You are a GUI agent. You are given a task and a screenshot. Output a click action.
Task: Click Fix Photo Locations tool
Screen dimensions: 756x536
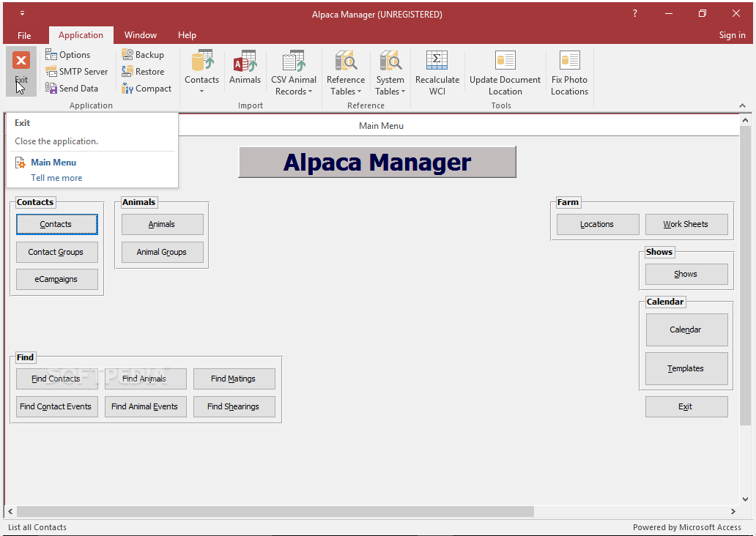(x=569, y=72)
